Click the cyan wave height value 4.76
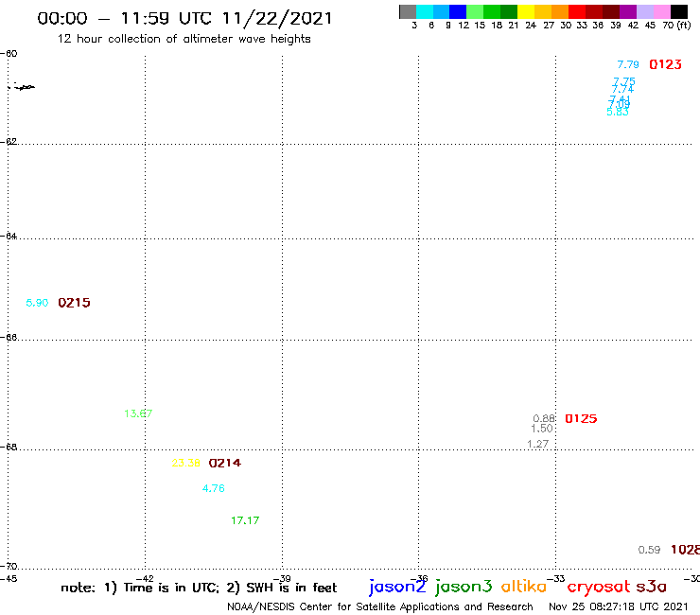 [214, 488]
